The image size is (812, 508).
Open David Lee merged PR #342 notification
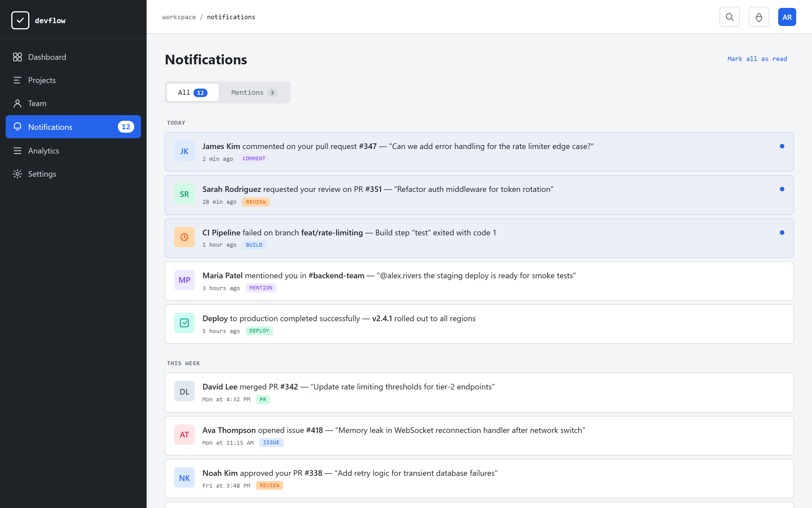click(x=479, y=392)
